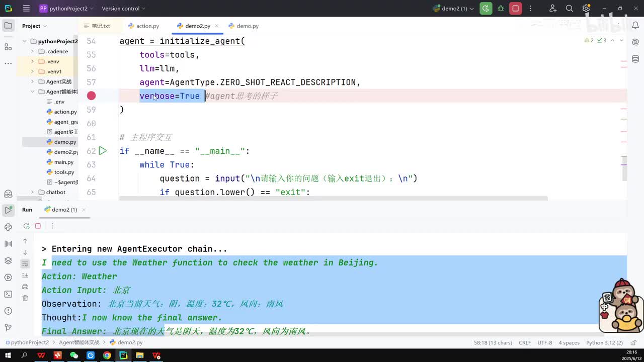
Task: Open more actions kebab in top toolbar
Action: pyautogui.click(x=530, y=9)
